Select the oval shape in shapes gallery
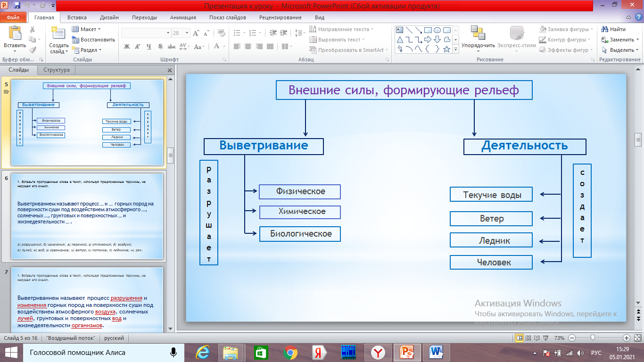This screenshot has height=362, width=644. (x=437, y=30)
